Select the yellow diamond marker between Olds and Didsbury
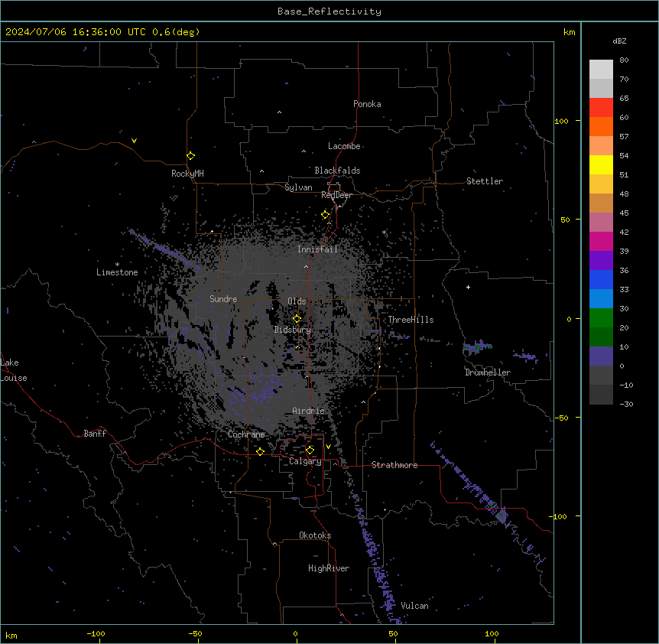 (x=297, y=318)
